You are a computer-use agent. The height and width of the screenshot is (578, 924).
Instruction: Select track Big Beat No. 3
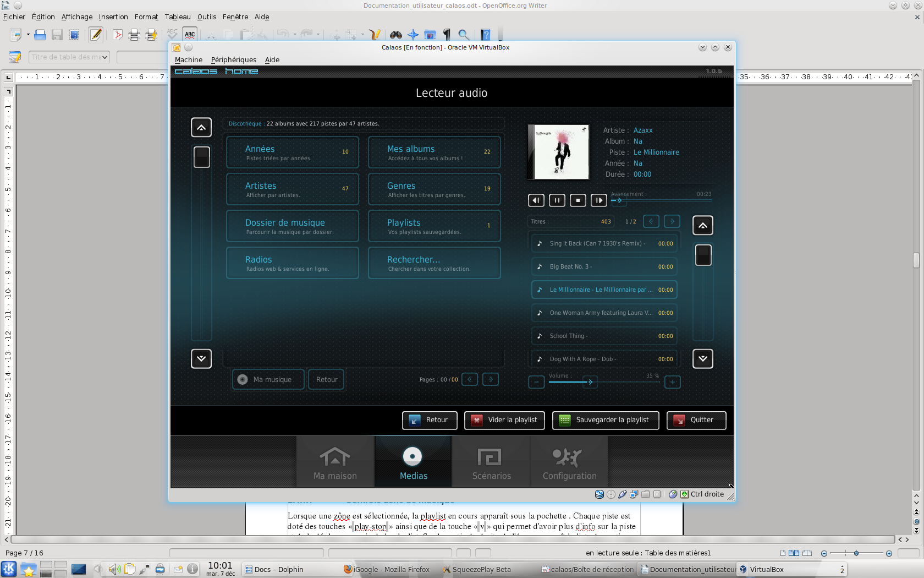[x=604, y=266]
